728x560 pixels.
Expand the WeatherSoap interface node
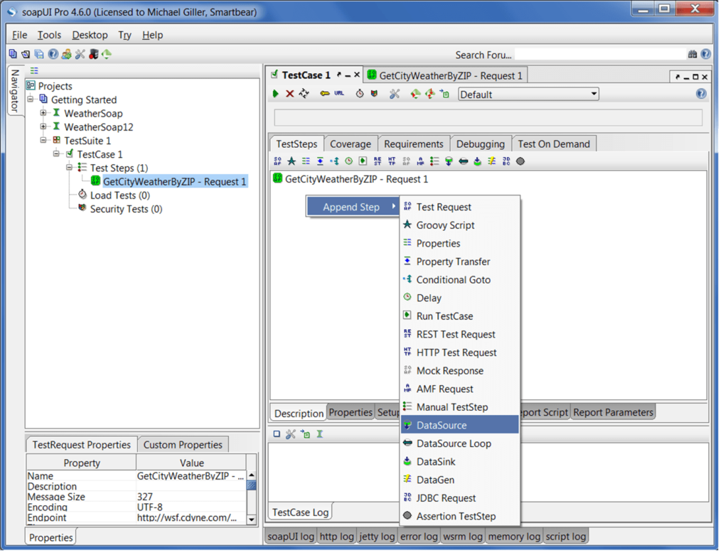pyautogui.click(x=43, y=114)
